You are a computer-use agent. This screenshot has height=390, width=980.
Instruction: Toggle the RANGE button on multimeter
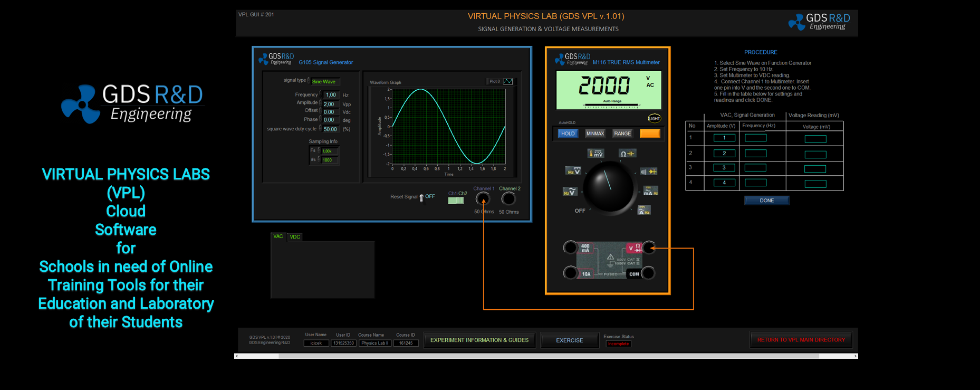(622, 134)
